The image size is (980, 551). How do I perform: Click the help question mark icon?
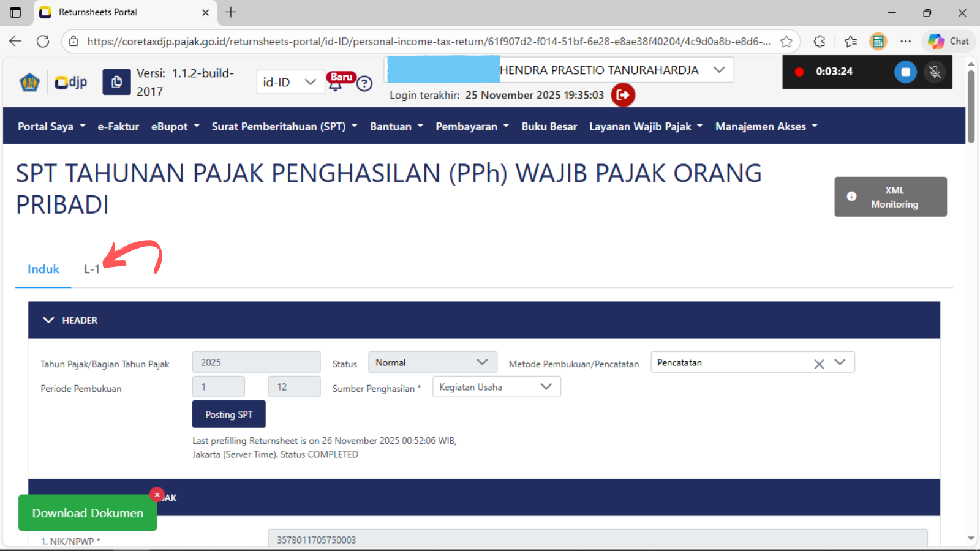364,84
